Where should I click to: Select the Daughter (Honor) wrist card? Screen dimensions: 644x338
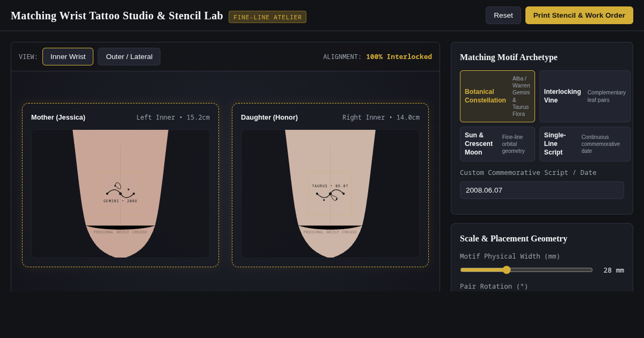click(x=330, y=185)
